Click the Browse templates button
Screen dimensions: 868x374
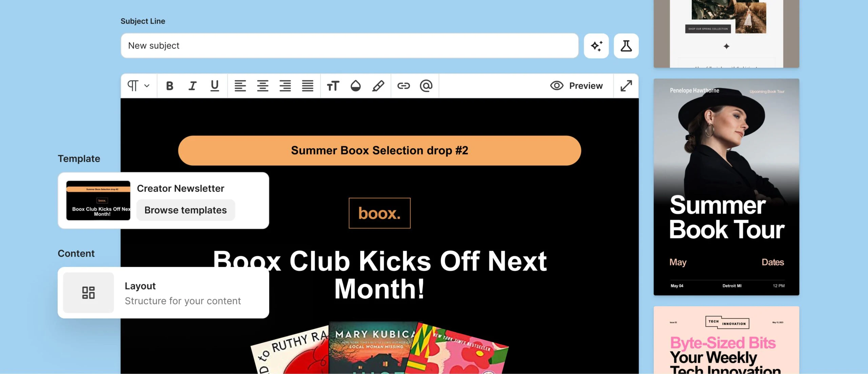[x=185, y=210]
